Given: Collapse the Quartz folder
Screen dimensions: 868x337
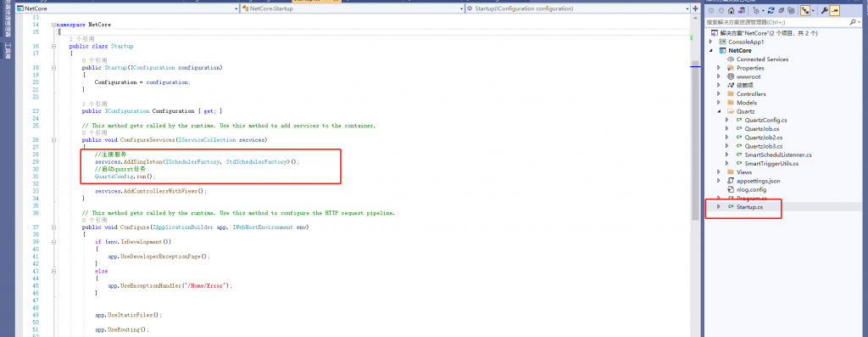Looking at the screenshot, I should pos(719,111).
